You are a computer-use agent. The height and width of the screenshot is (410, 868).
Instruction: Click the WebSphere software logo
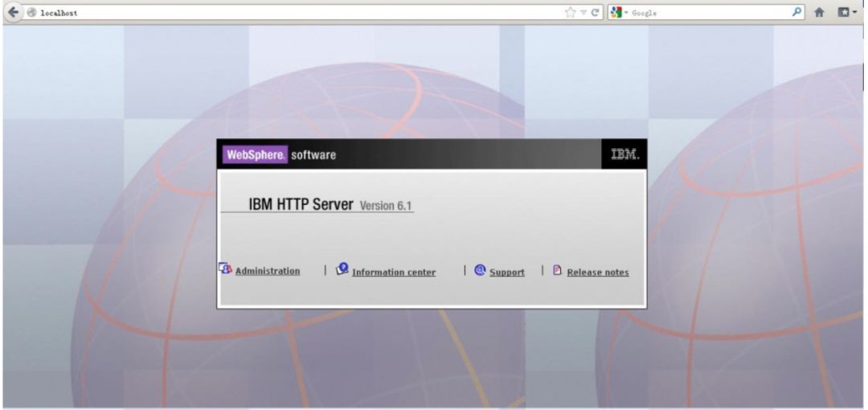[280, 154]
